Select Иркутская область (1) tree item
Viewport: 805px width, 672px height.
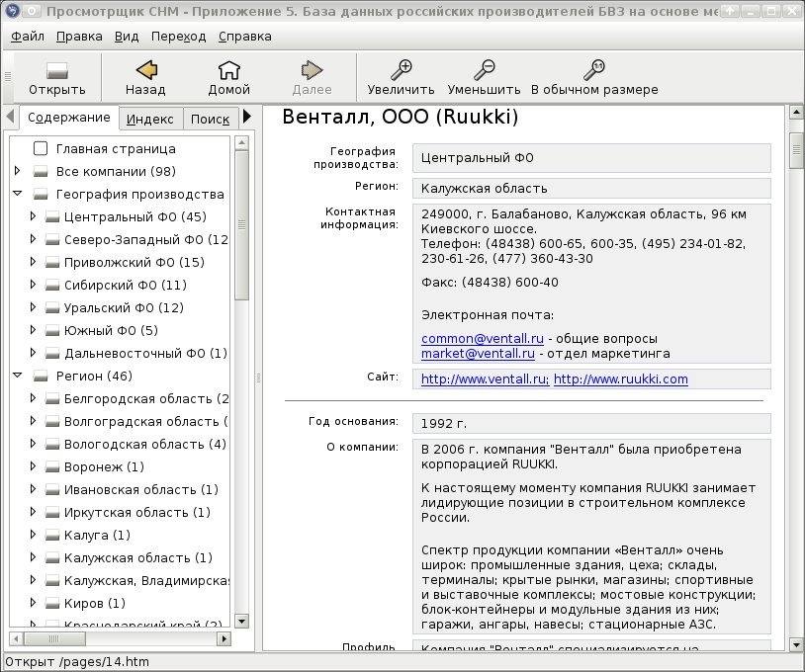click(137, 513)
